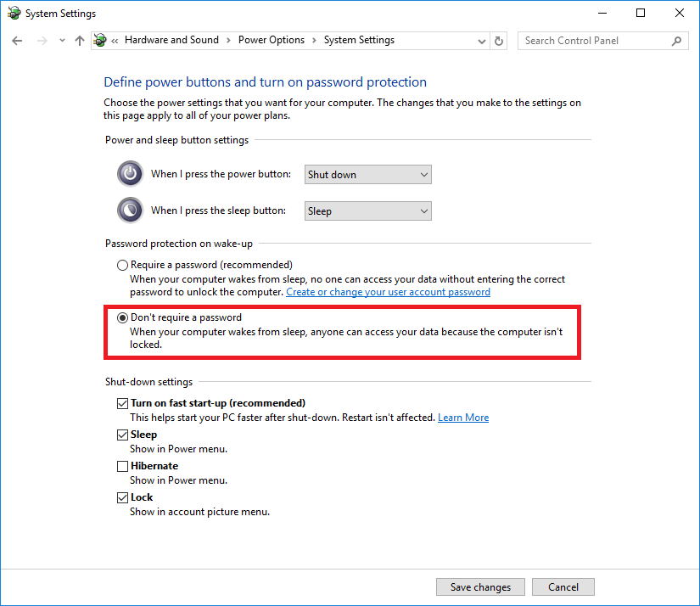The height and width of the screenshot is (606, 700).
Task: Click the forward navigation arrow
Action: (42, 41)
